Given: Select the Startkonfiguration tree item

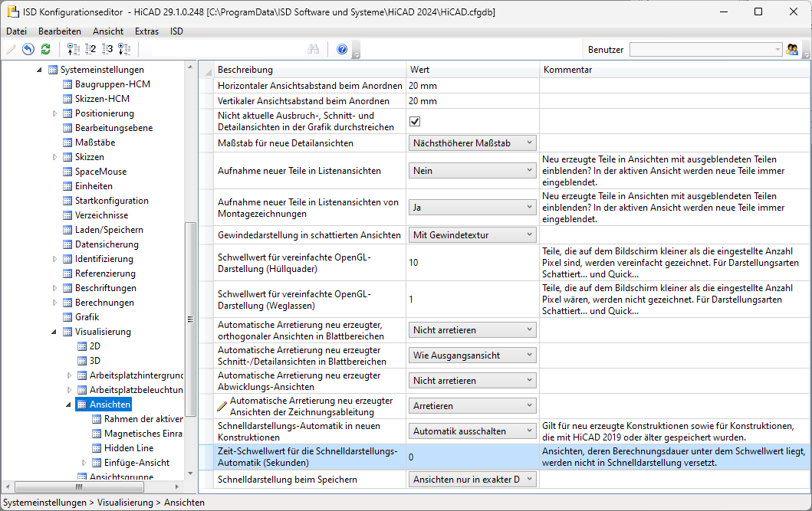Looking at the screenshot, I should coord(111,201).
